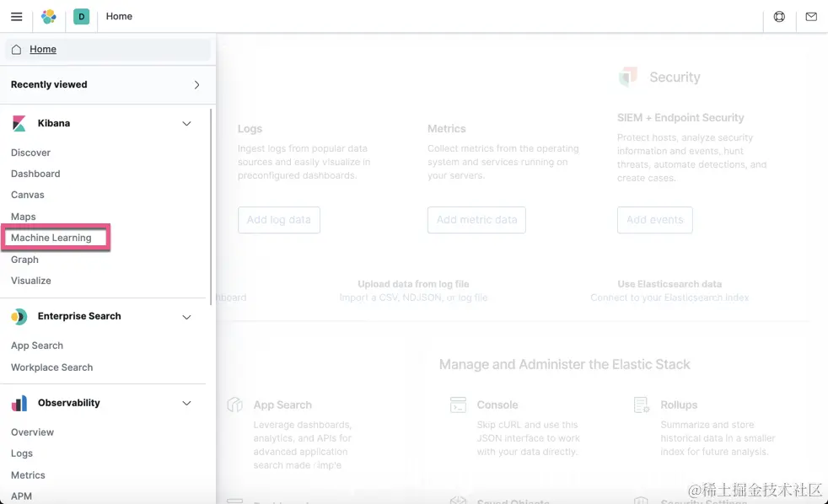Click the Logs section heading
Image resolution: width=828 pixels, height=504 pixels.
click(250, 129)
